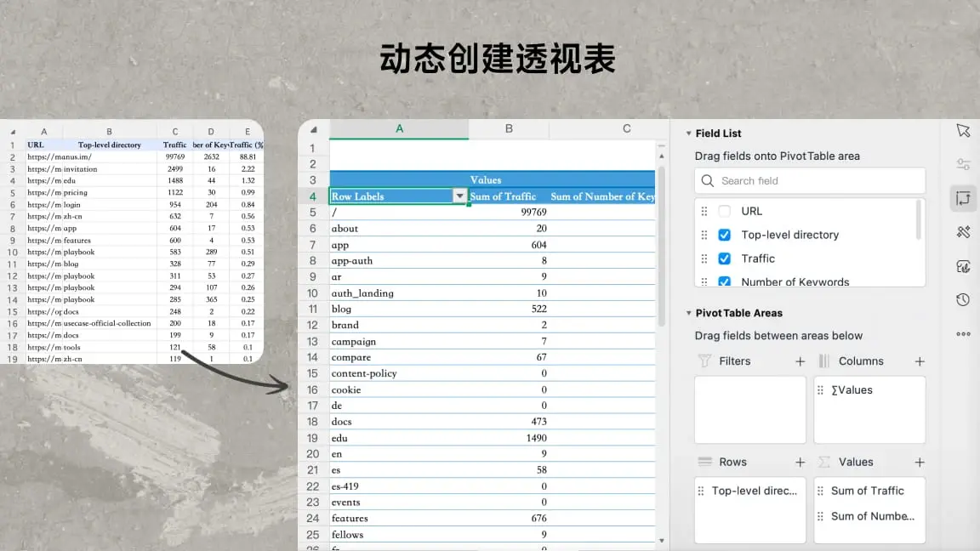This screenshot has width=980, height=551.
Task: Click the pivot sheet scrollbar's up arrow
Action: (x=661, y=156)
